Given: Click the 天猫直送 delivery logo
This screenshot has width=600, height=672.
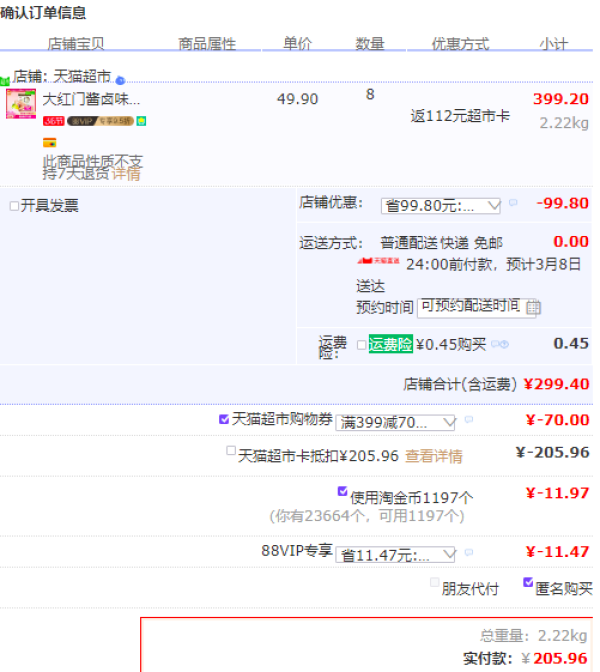Looking at the screenshot, I should coord(378,261).
